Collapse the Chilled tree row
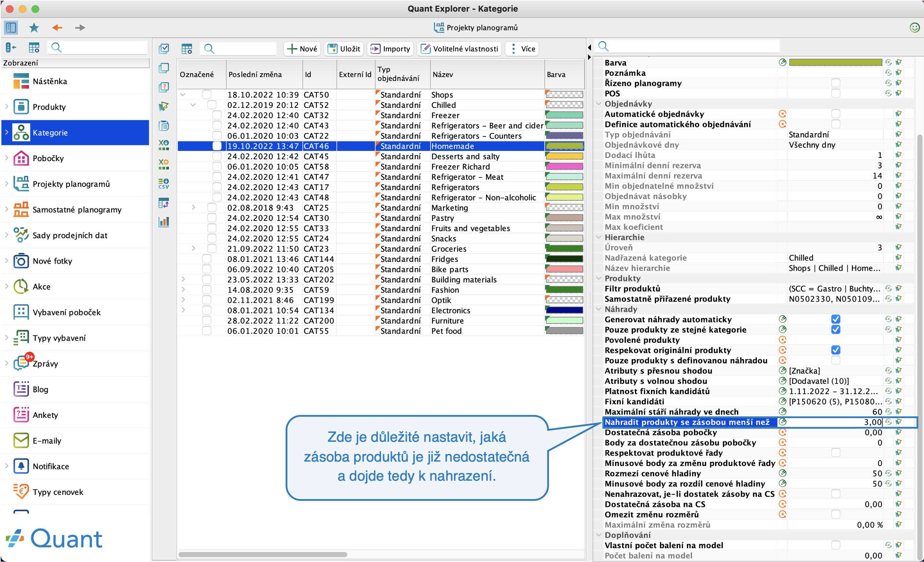 [193, 105]
